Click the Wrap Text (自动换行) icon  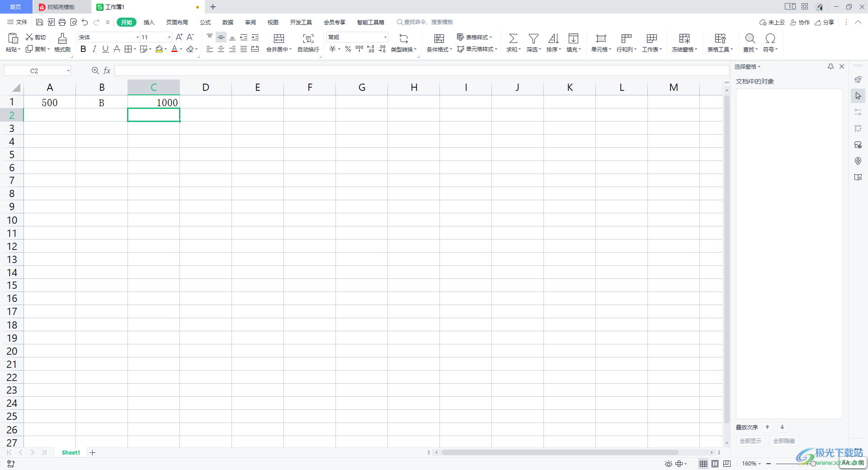(x=308, y=38)
